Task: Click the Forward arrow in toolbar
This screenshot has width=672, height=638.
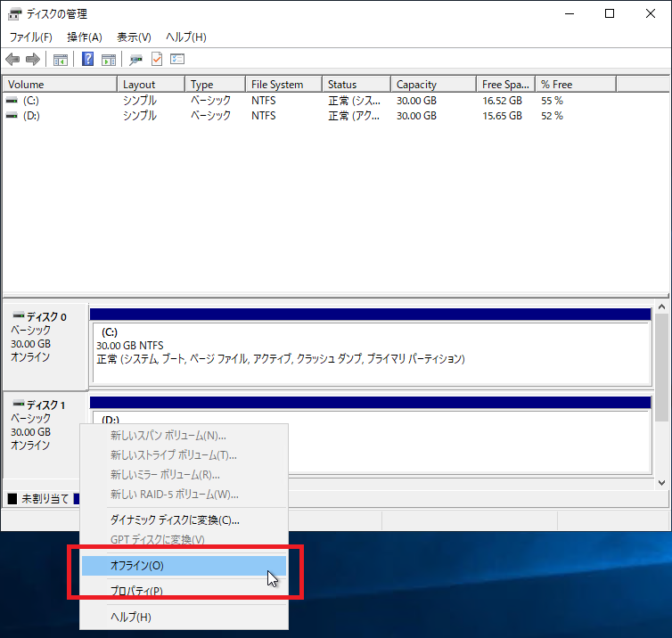Action: click(x=33, y=60)
